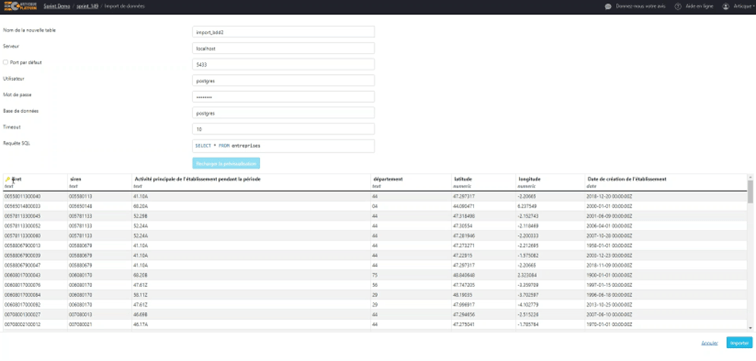756x361 pixels.
Task: Click the Utilisateur field with postgres
Action: pos(284,80)
